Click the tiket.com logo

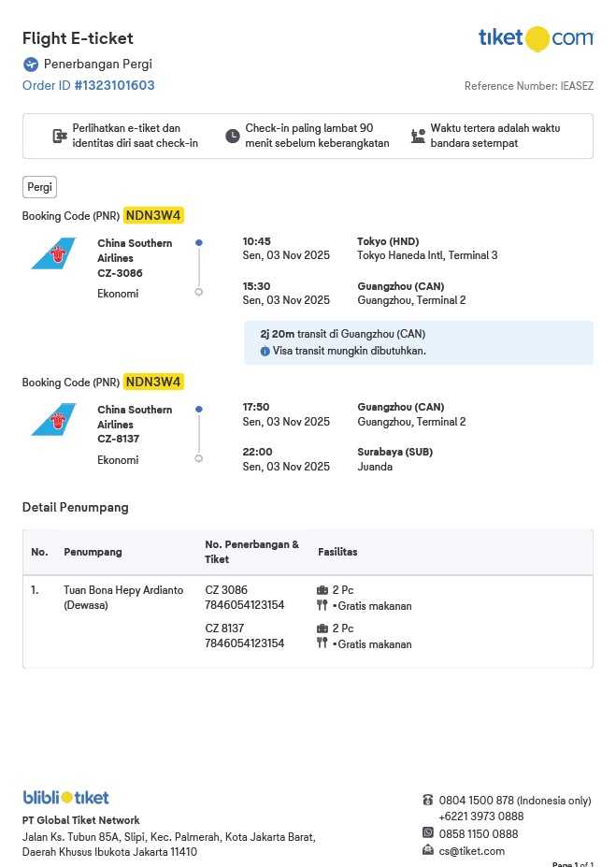(x=536, y=38)
